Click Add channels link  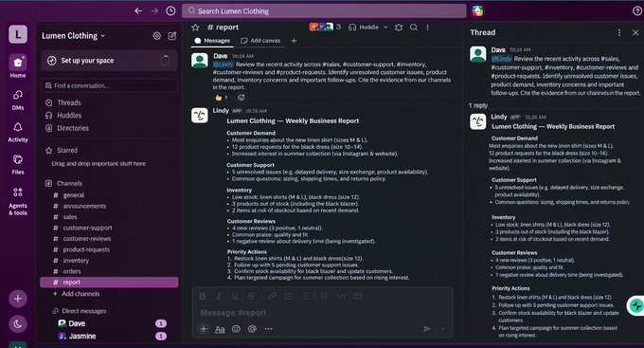pyautogui.click(x=77, y=294)
